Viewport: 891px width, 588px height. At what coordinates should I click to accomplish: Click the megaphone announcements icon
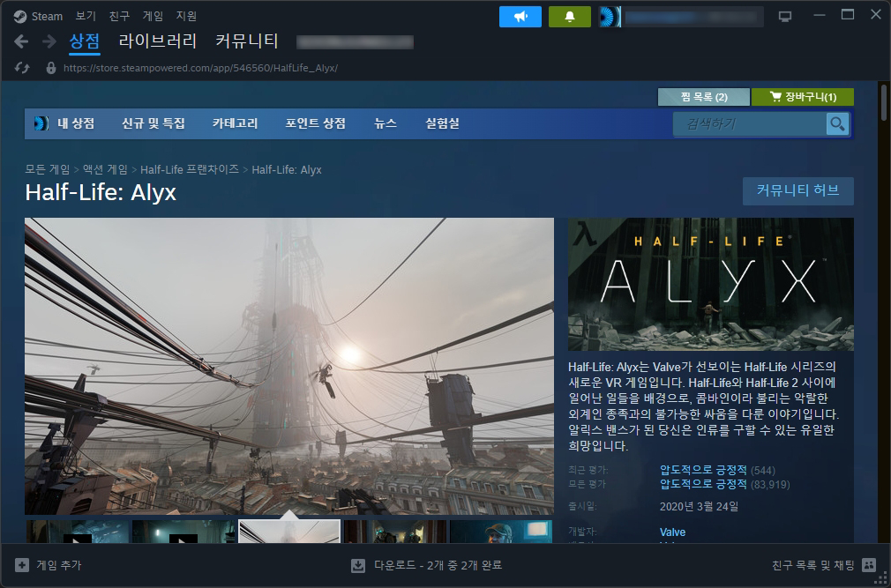pyautogui.click(x=520, y=17)
